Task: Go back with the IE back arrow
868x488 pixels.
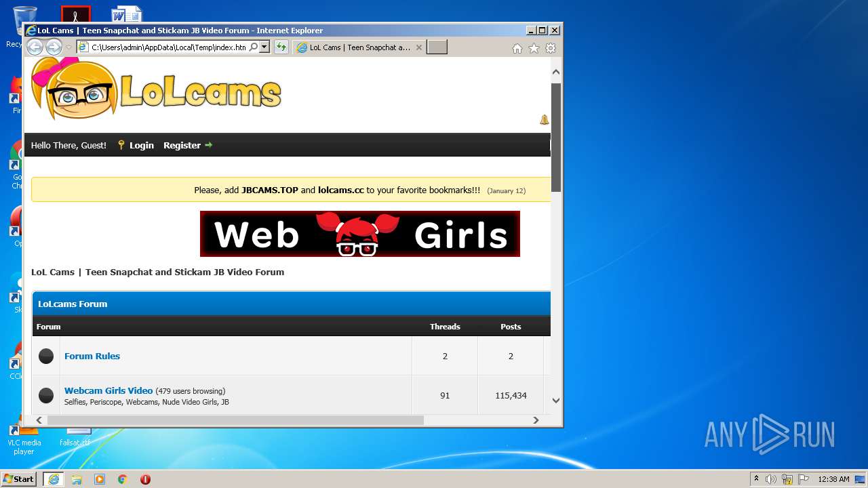Action: (35, 47)
